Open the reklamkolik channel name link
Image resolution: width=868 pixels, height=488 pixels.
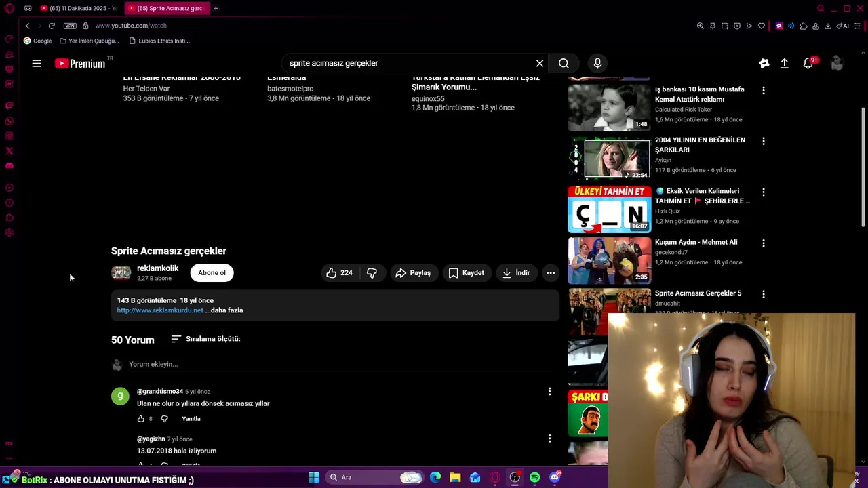pos(157,268)
